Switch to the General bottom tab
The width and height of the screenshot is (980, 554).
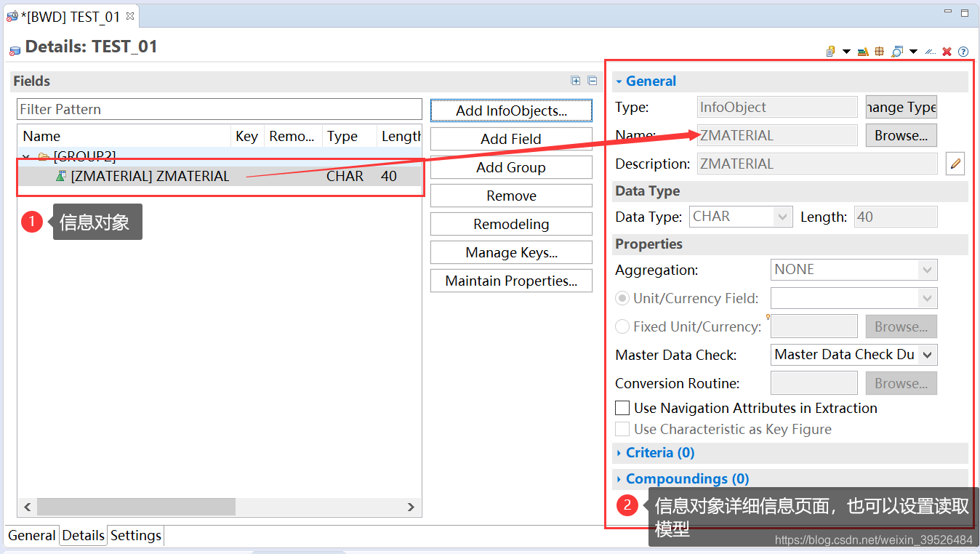pos(32,535)
